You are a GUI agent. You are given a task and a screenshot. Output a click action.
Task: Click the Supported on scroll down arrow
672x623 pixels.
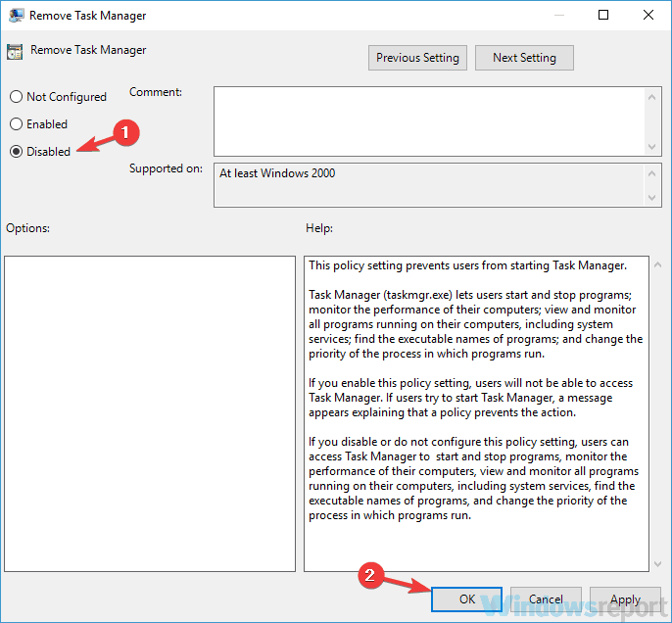(651, 198)
